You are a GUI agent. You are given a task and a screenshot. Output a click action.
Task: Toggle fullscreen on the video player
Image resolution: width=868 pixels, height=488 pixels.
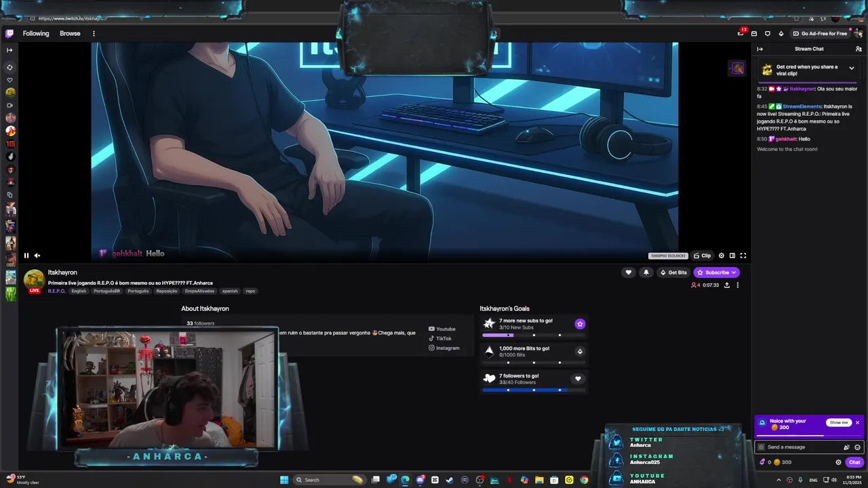pos(743,256)
